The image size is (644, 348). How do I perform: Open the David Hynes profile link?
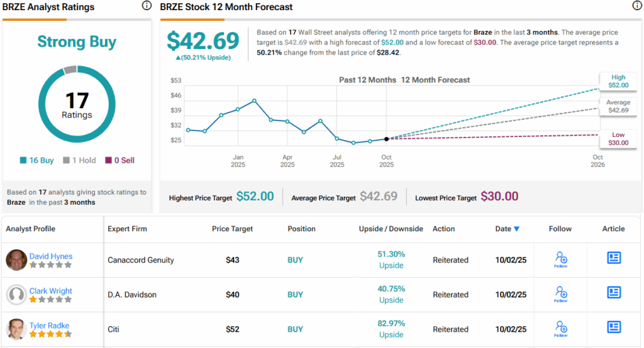point(51,256)
